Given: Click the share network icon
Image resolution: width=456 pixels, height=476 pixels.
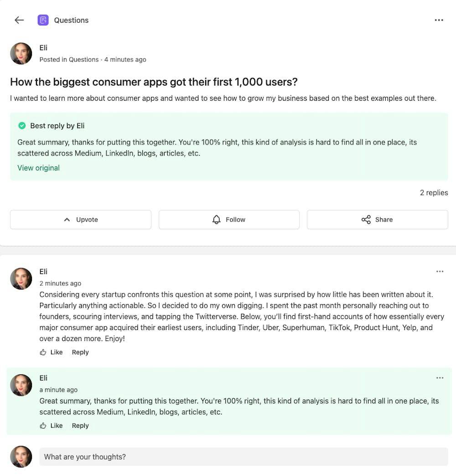Looking at the screenshot, I should tap(366, 219).
